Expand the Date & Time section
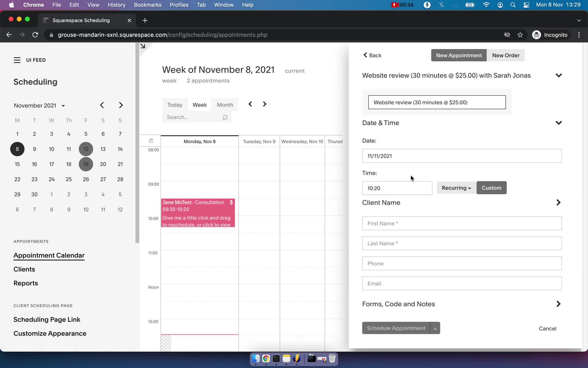 (x=559, y=123)
